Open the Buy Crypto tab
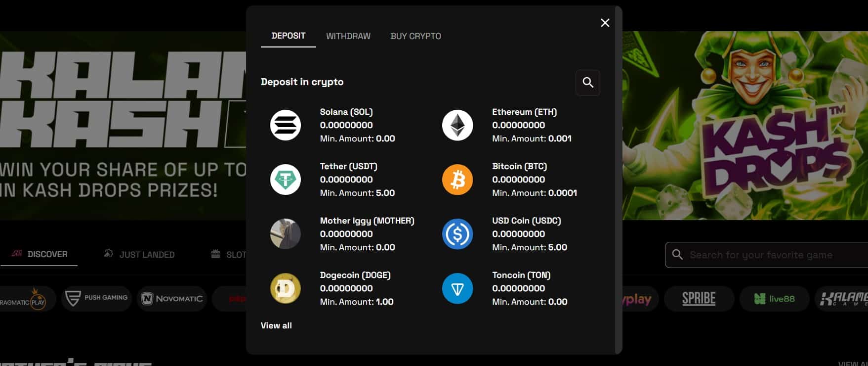 coord(415,36)
